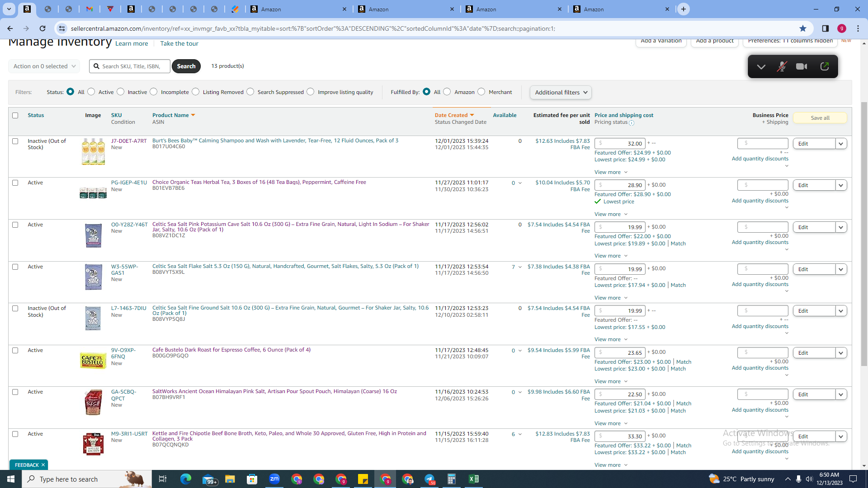Select the Cafe Bustelo row checkbox
This screenshot has height=488, width=868.
15,350
